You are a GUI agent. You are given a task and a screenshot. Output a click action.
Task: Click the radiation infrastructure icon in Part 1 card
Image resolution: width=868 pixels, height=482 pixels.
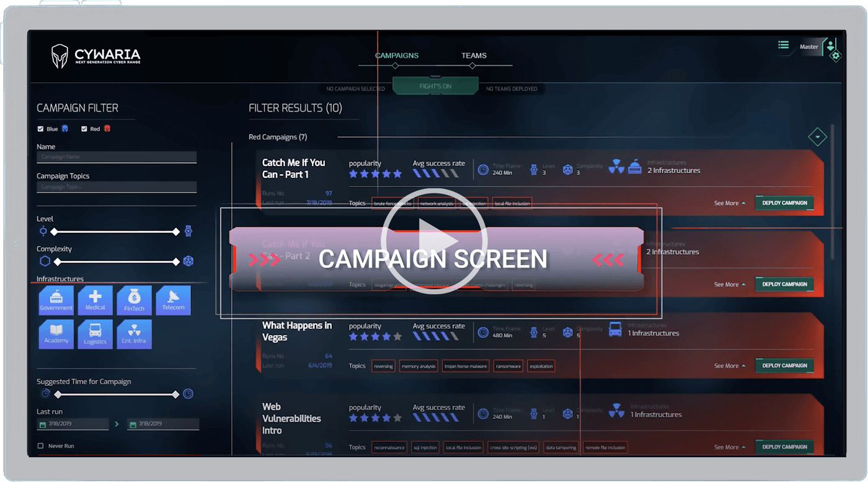(616, 167)
